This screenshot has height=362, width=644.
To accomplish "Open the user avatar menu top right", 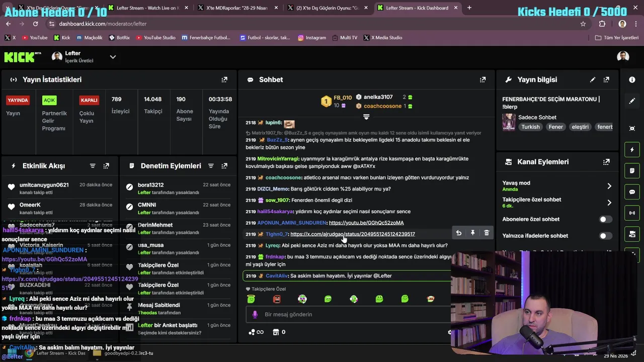I will [623, 56].
